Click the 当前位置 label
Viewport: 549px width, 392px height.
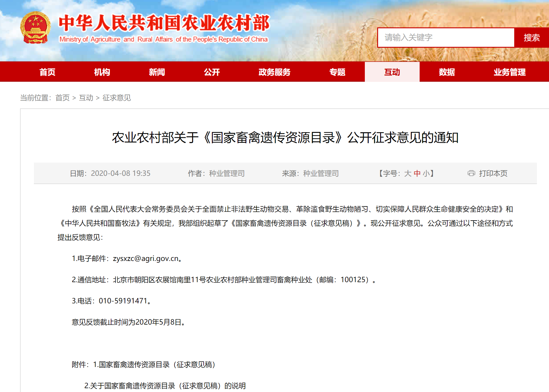[36, 97]
